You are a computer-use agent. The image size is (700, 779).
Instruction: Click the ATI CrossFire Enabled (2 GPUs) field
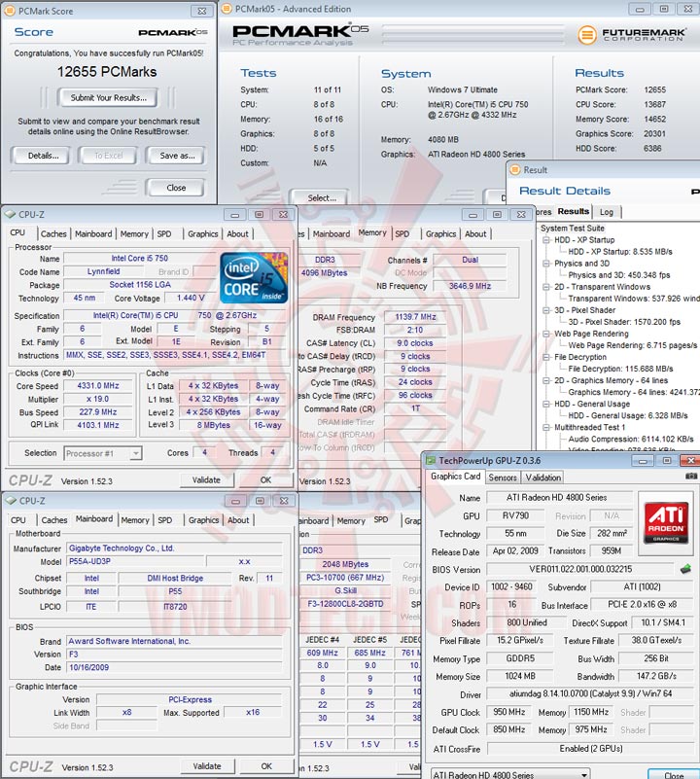pyautogui.click(x=590, y=748)
